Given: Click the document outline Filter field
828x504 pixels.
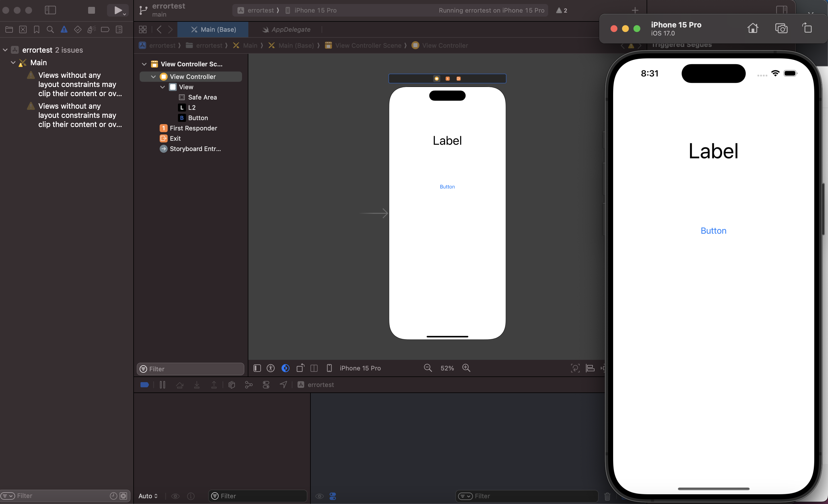Looking at the screenshot, I should click(195, 369).
